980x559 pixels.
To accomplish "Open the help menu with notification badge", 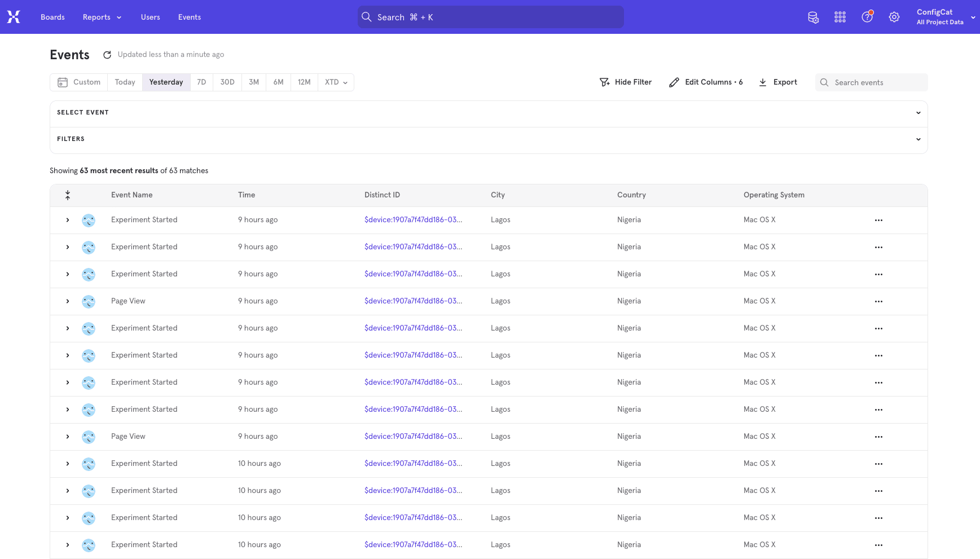I will [x=867, y=17].
